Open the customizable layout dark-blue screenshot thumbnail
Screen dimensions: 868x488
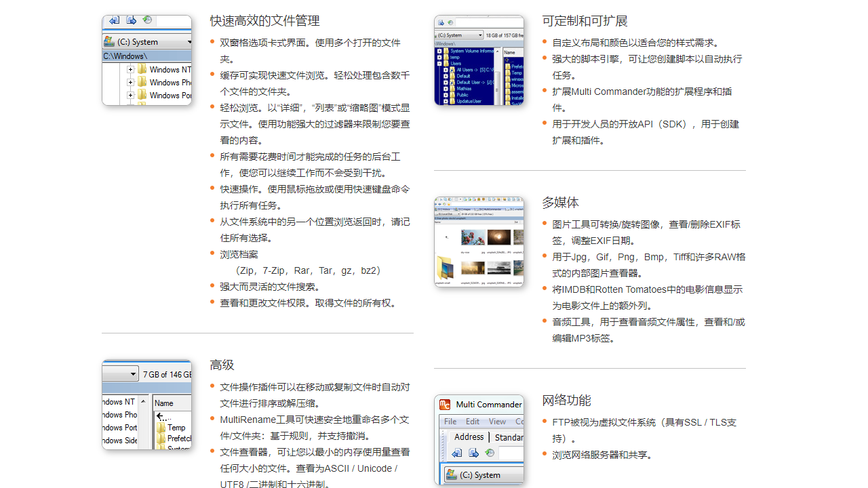[x=479, y=60]
